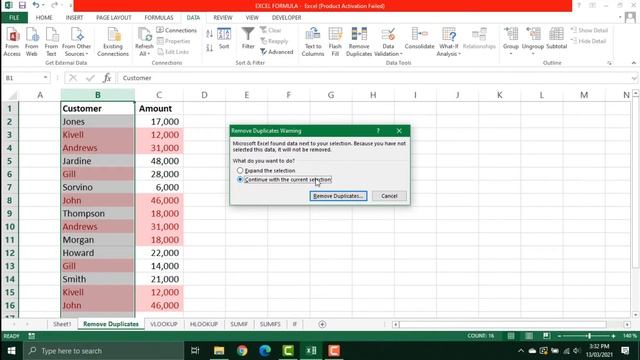Select column B header

[x=98, y=95]
